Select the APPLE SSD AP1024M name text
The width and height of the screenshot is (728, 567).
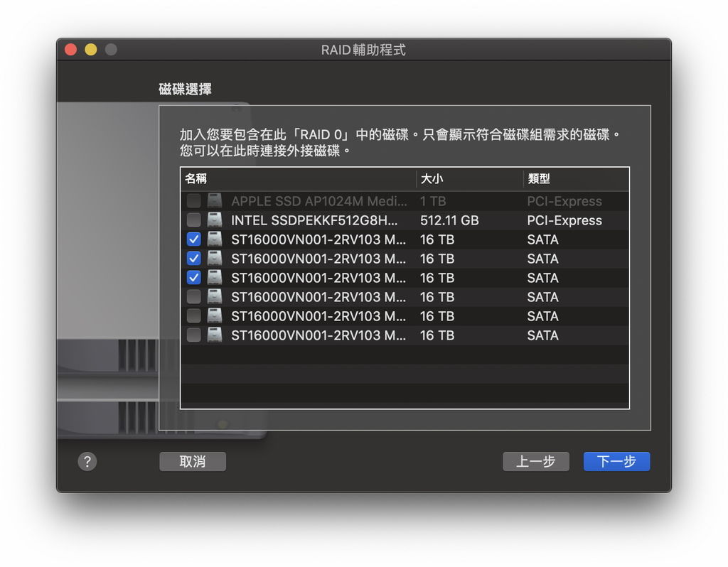(x=319, y=201)
